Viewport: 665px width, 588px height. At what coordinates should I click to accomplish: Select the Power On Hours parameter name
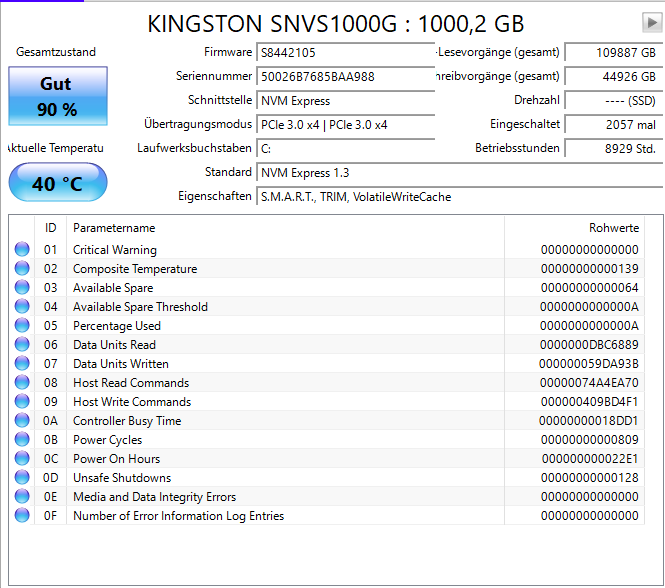click(x=117, y=459)
